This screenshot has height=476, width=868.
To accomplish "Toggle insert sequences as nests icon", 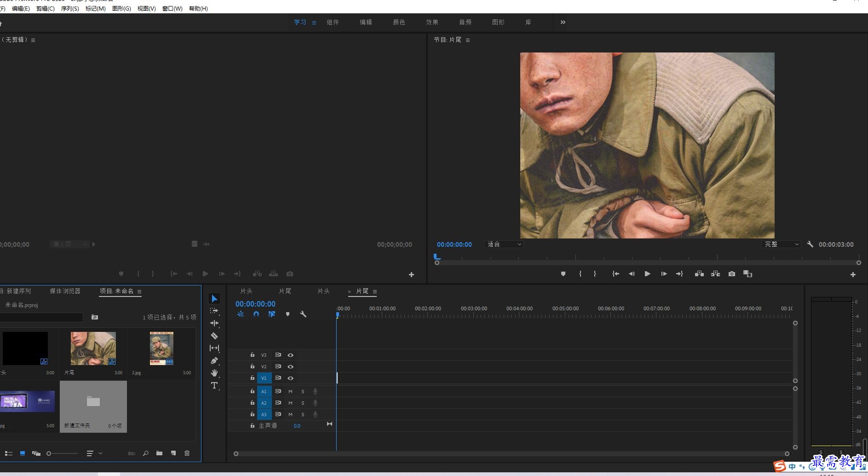I will (x=241, y=314).
